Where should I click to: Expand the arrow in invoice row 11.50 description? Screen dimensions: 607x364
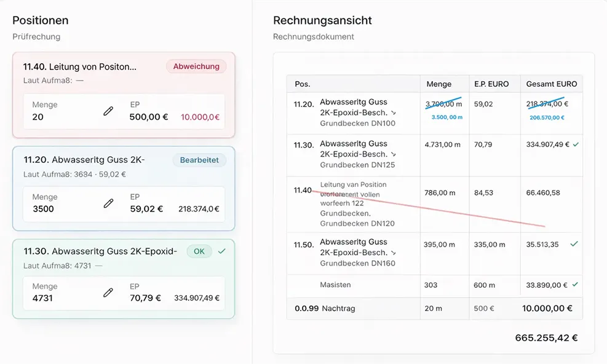tap(394, 253)
